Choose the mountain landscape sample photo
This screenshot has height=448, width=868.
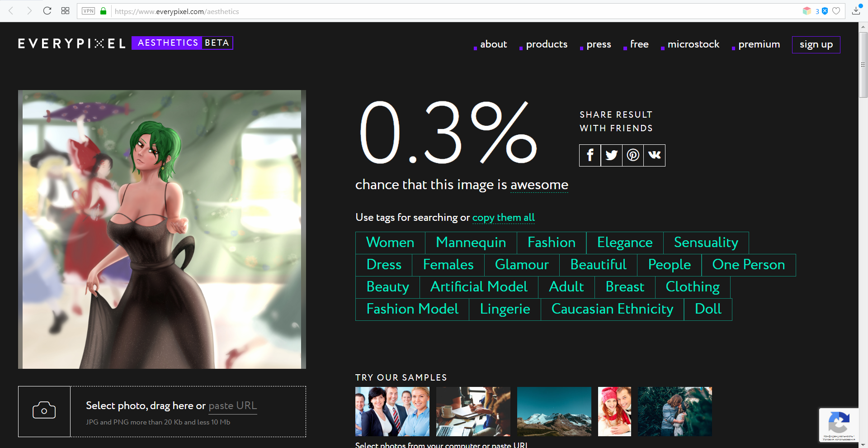click(x=554, y=411)
